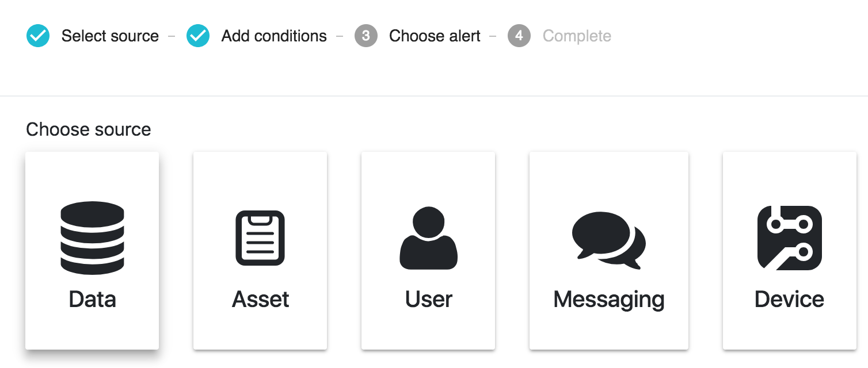The width and height of the screenshot is (868, 368).
Task: Click the Asset clipboard icon
Action: pos(260,237)
